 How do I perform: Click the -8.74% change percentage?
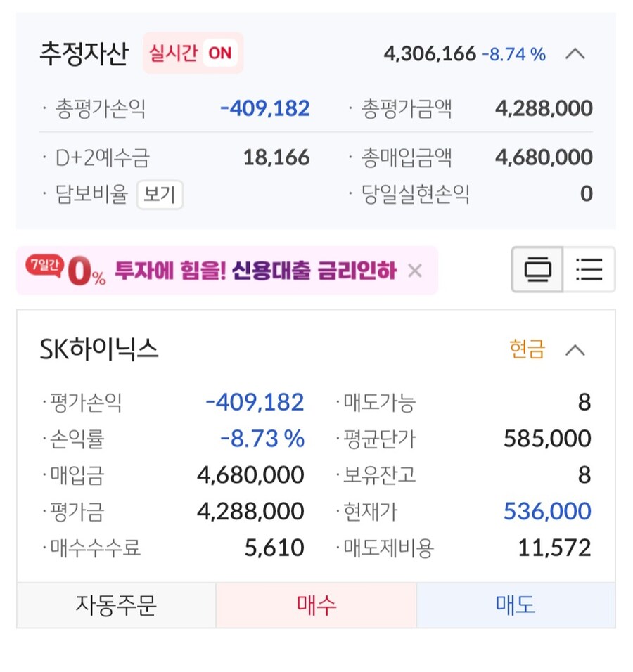point(514,54)
